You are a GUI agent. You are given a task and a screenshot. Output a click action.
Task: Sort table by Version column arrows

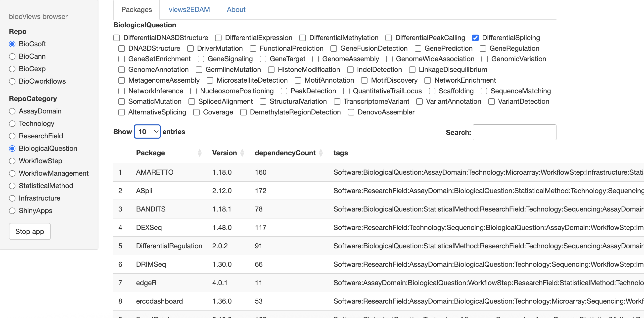(242, 153)
